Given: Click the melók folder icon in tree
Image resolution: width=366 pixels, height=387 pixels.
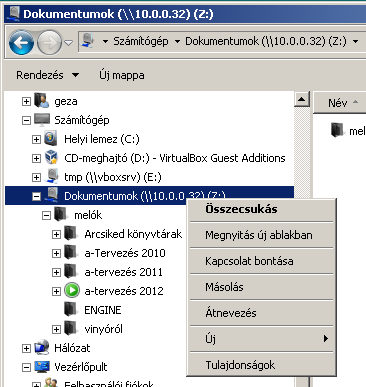Looking at the screenshot, I should [61, 214].
